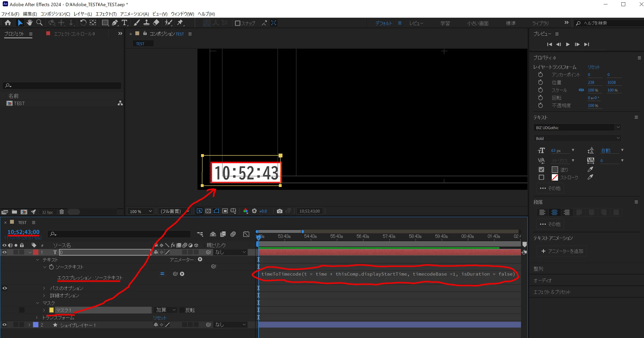Open the BIZ UDGothic font dropdown
This screenshot has height=338, width=644.
click(x=618, y=127)
